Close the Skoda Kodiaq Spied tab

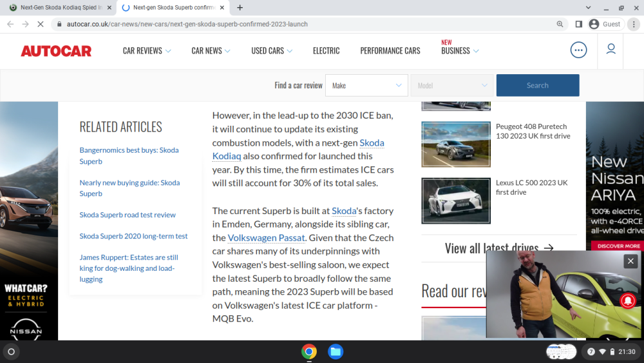pyautogui.click(x=109, y=7)
